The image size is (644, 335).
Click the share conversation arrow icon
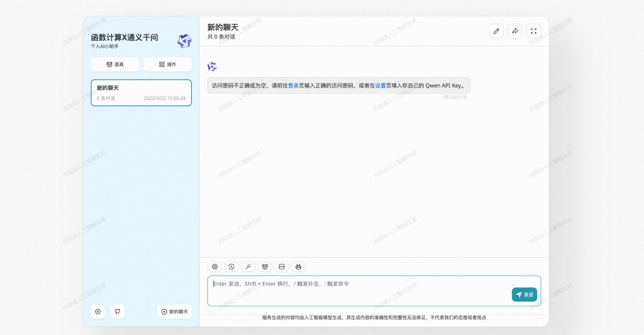pos(515,31)
